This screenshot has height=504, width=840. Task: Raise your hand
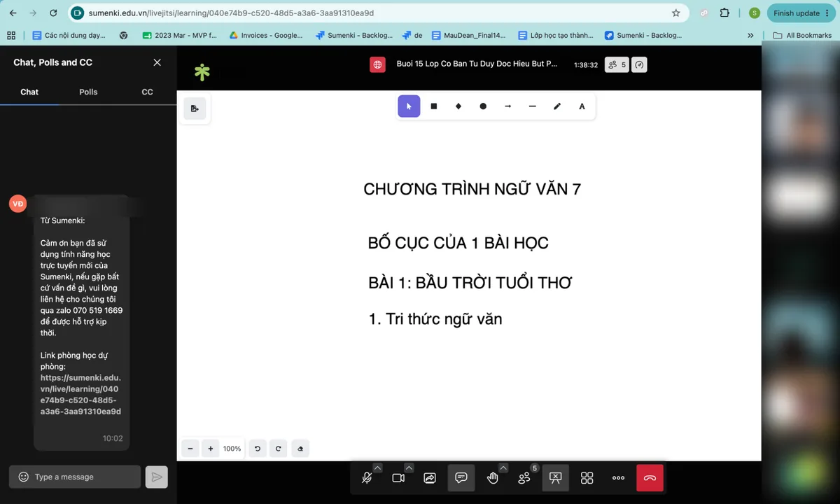point(493,477)
